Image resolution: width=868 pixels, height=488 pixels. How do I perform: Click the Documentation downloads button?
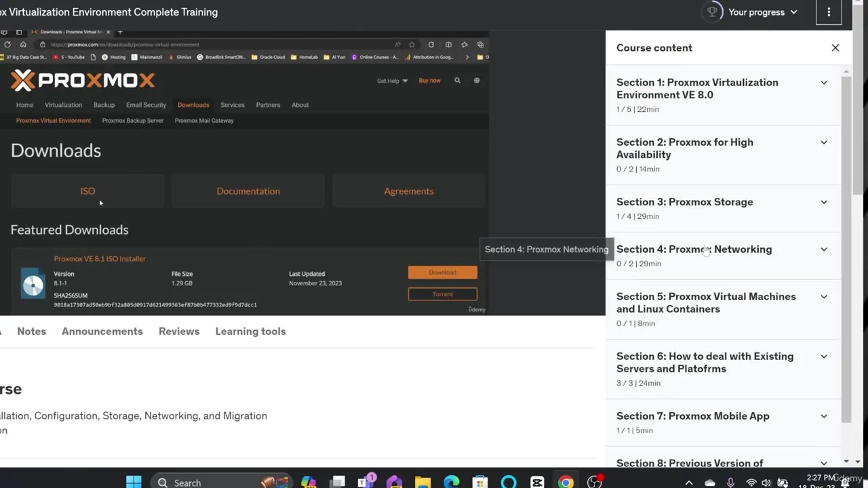[248, 191]
